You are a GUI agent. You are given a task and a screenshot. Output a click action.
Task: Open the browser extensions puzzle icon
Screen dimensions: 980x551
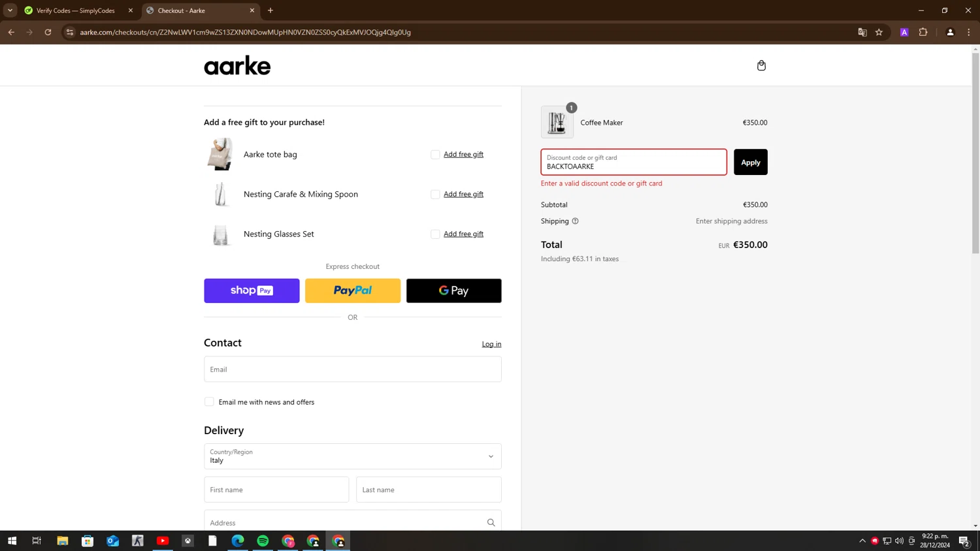pyautogui.click(x=923, y=32)
